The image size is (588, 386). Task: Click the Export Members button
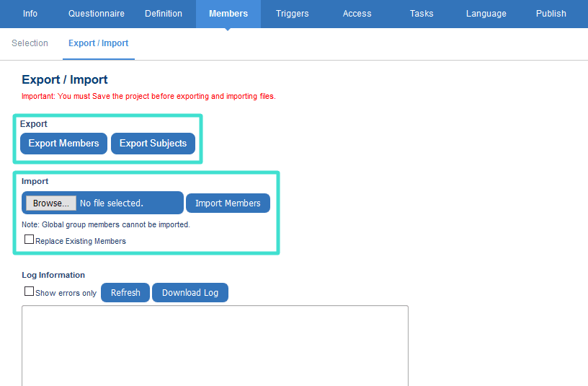point(64,144)
